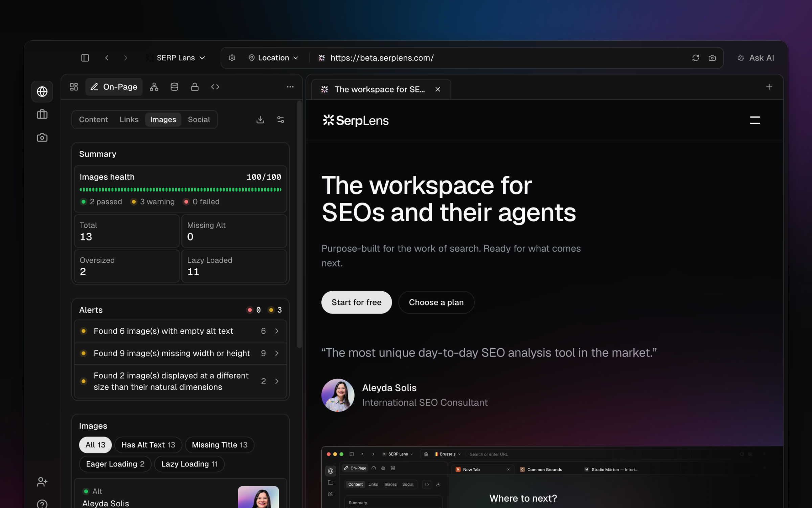Screen dimensions: 812x508
Task: Go forward with the right arrow
Action: pyautogui.click(x=126, y=58)
